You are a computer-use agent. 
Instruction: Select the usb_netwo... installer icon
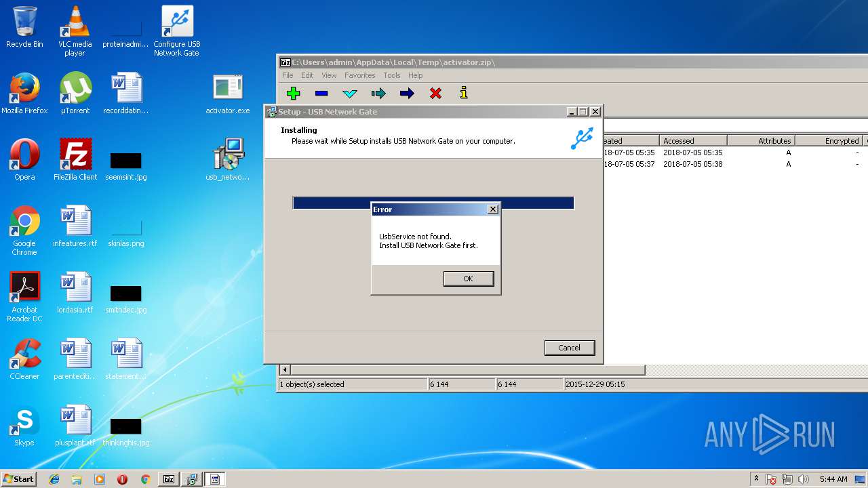pyautogui.click(x=228, y=160)
